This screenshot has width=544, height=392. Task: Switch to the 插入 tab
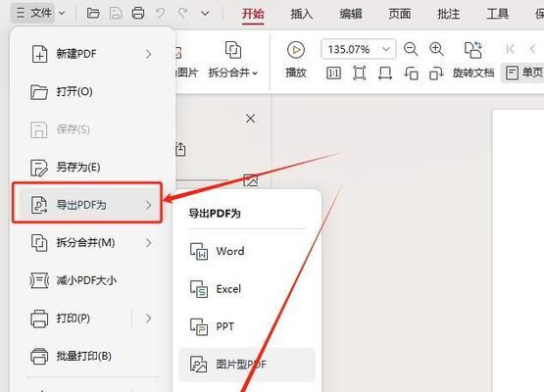[x=302, y=14]
